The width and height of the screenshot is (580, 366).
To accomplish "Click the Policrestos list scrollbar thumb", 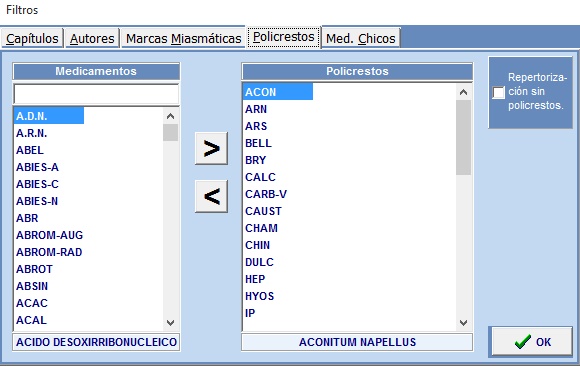I will coord(463,137).
